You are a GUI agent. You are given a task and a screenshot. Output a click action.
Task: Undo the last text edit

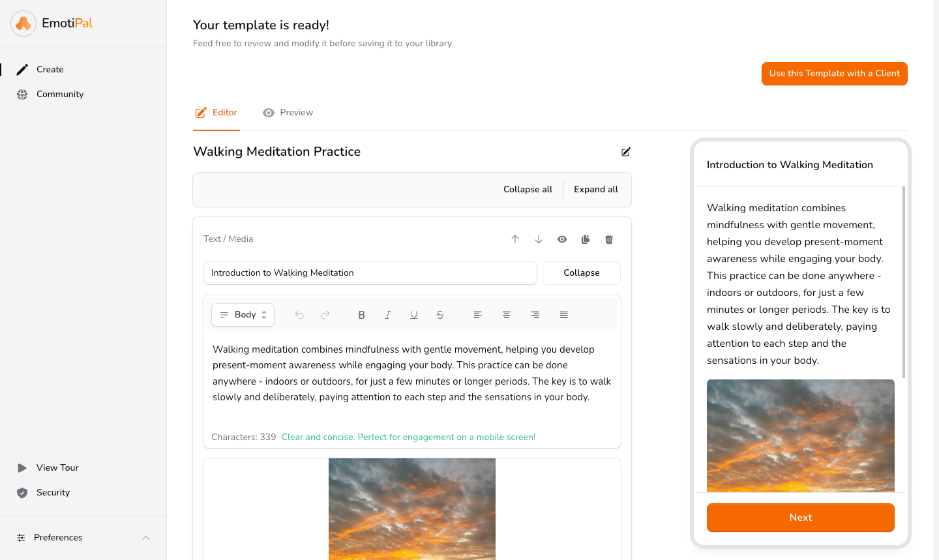(299, 315)
